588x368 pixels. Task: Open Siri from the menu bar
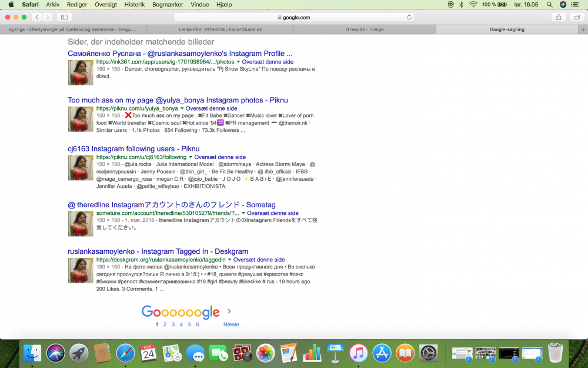(x=563, y=5)
